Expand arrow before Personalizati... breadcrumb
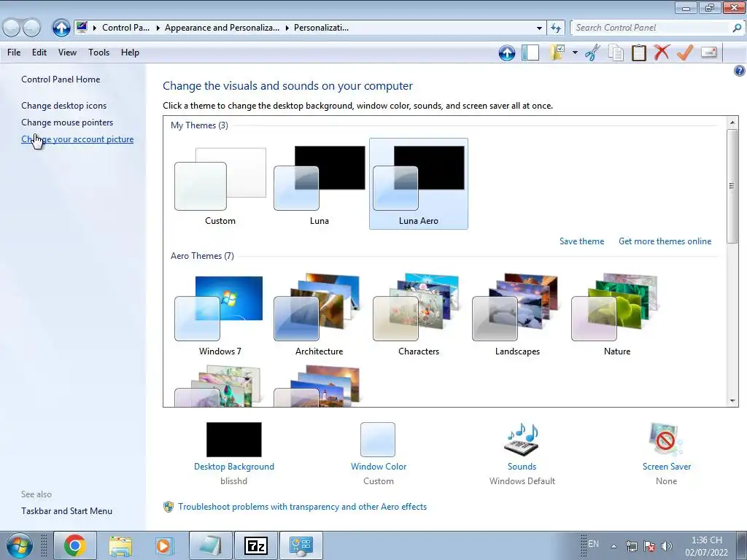The width and height of the screenshot is (747, 560). 287,28
